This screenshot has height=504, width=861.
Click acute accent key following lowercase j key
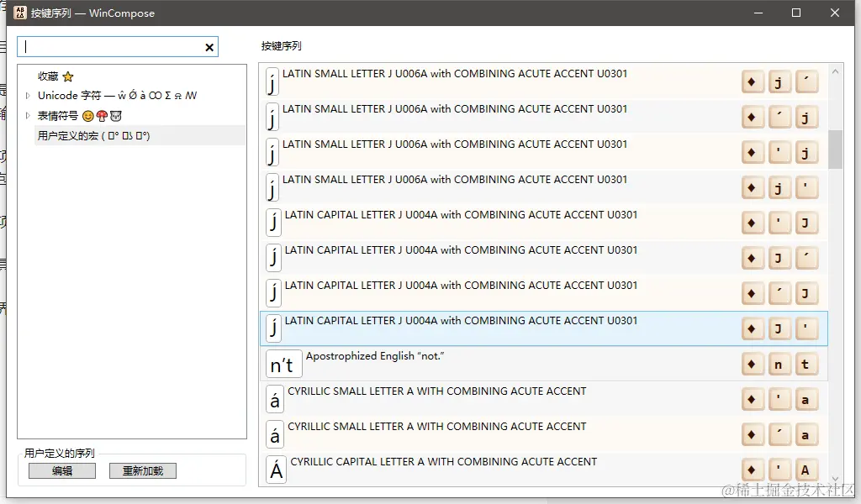click(806, 81)
